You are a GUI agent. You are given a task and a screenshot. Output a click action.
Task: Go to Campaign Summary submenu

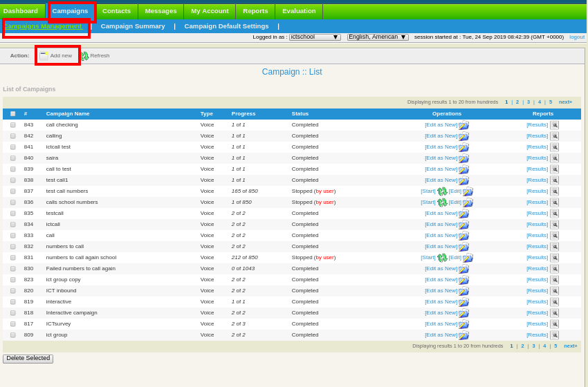(x=133, y=26)
